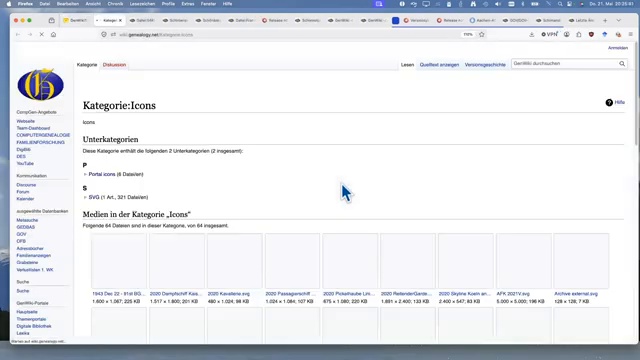Open the extensions puzzle icon
This screenshot has width=640, height=360.
click(579, 35)
